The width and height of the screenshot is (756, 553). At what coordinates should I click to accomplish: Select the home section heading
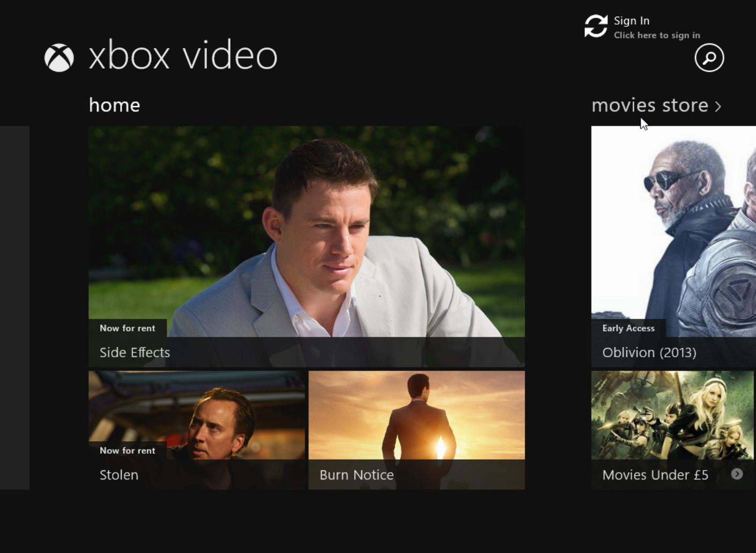pyautogui.click(x=114, y=105)
